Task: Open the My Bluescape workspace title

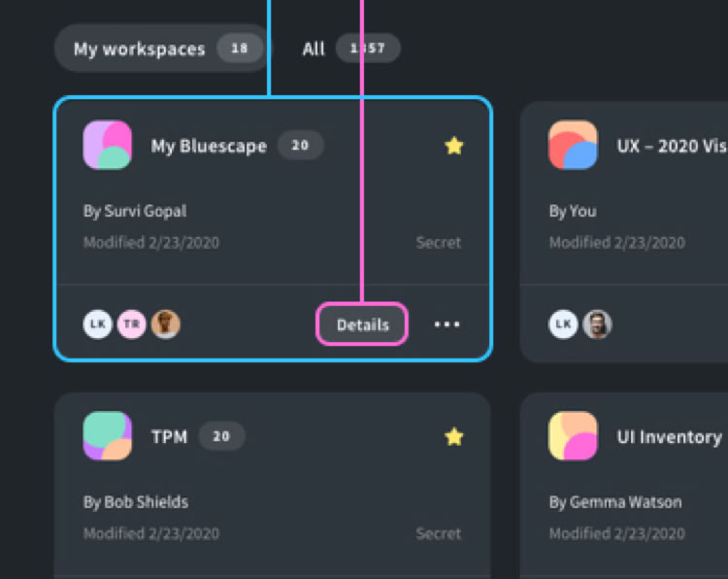Action: pyautogui.click(x=208, y=147)
